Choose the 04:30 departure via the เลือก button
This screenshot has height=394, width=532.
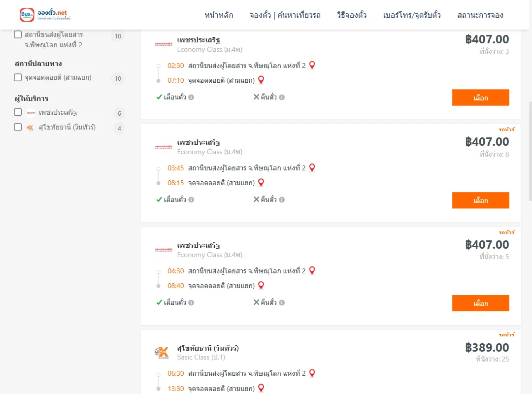(x=480, y=303)
